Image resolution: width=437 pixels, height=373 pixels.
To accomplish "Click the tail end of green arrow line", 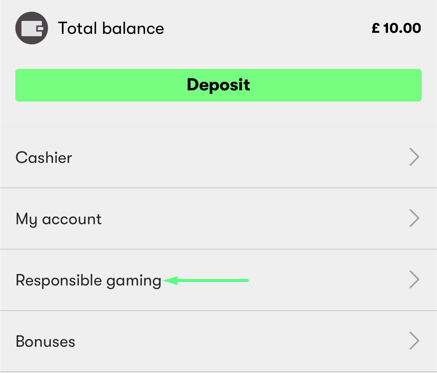I will click(247, 280).
